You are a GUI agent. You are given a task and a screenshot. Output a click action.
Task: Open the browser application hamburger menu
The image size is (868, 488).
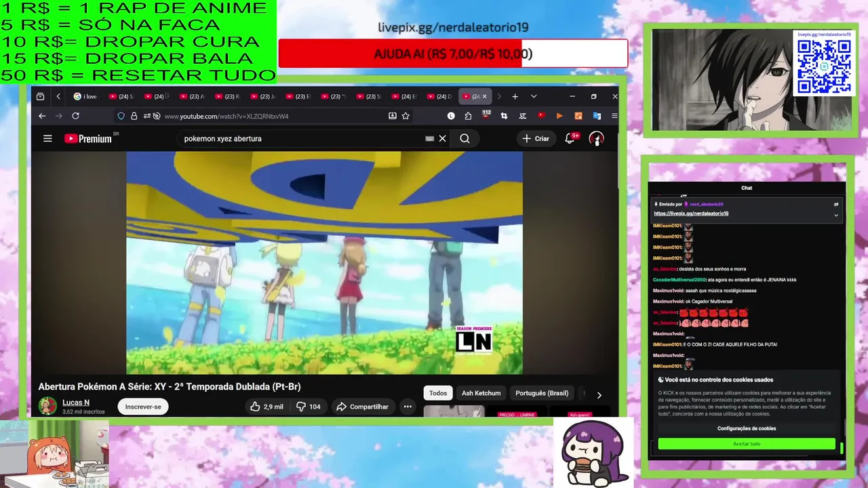[614, 116]
